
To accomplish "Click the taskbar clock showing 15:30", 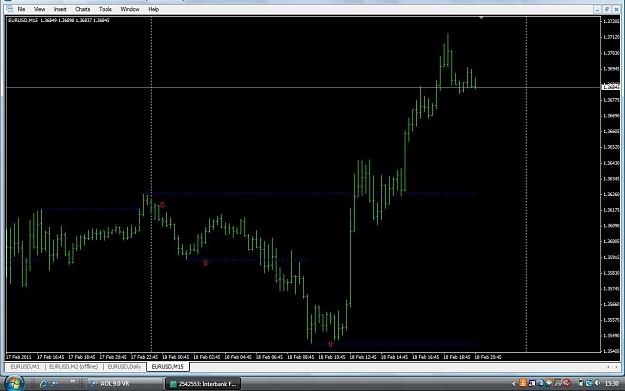I will [x=611, y=383].
